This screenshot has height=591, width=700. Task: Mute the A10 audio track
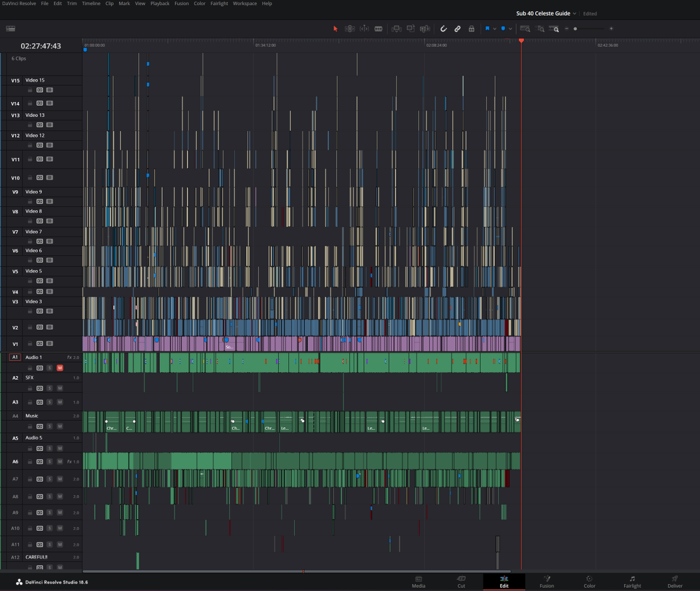click(60, 529)
